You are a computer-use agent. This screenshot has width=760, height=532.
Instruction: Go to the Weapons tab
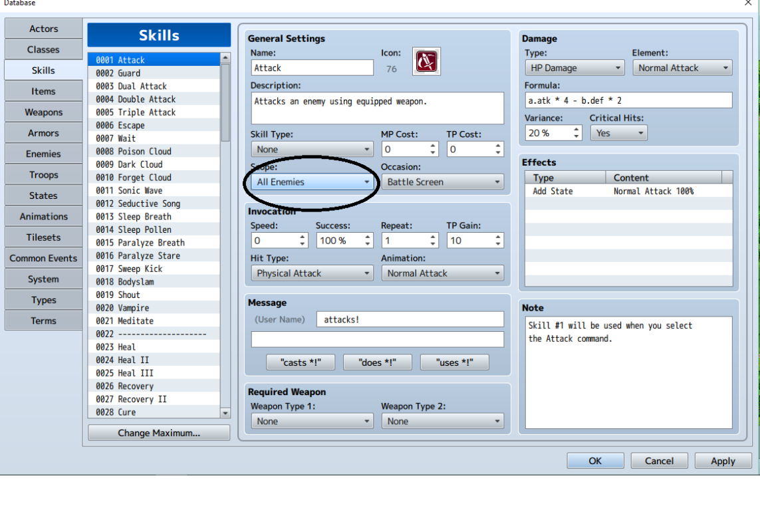coord(44,112)
